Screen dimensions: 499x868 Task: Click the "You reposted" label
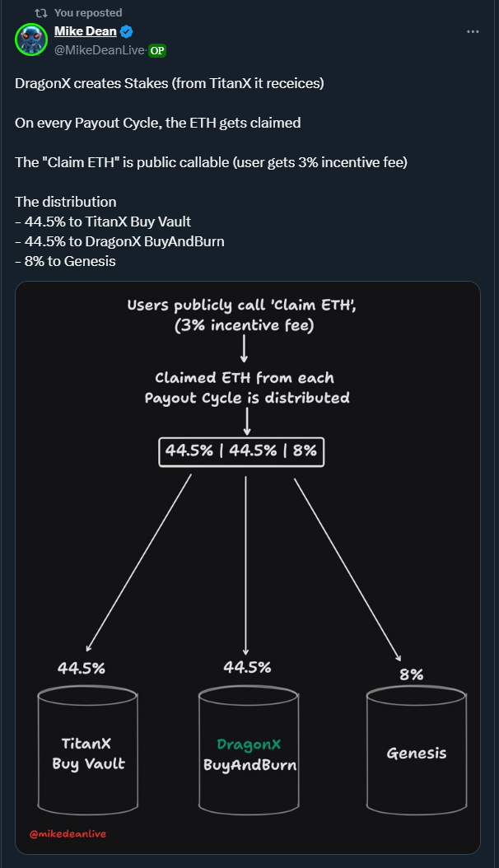pyautogui.click(x=88, y=12)
